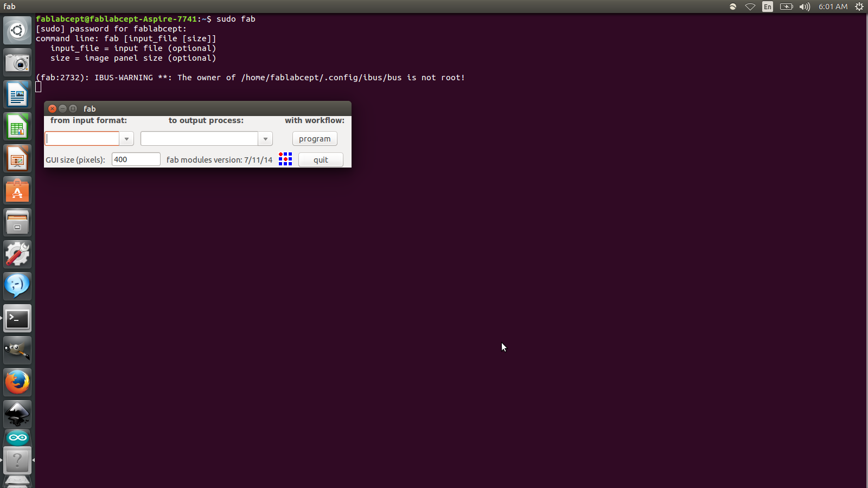The width and height of the screenshot is (868, 488).
Task: Launch Ubuntu Software Center orange bag icon
Action: point(17,190)
